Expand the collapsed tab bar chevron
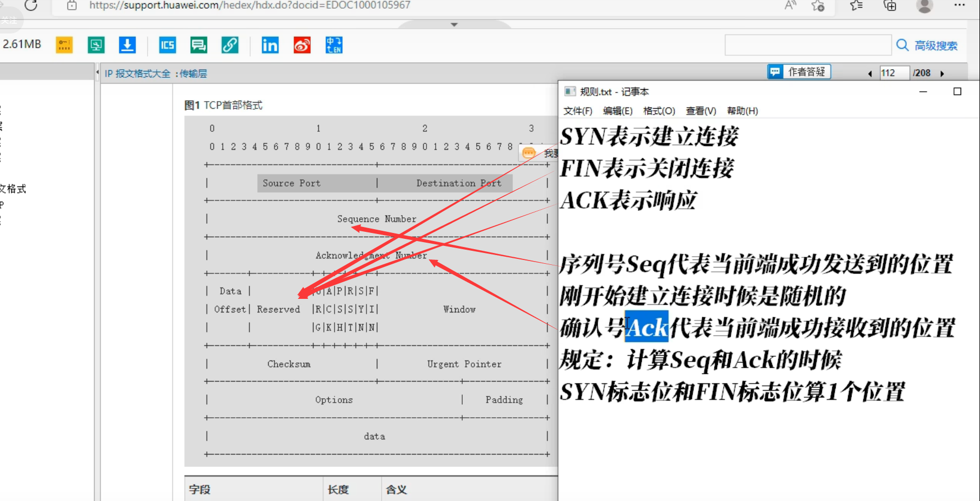 click(454, 24)
